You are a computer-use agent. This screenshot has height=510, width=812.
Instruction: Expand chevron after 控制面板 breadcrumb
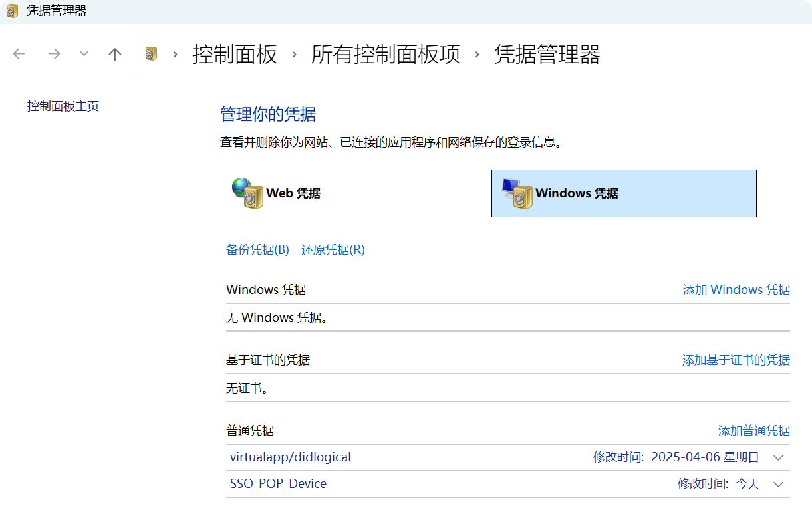[x=294, y=54]
